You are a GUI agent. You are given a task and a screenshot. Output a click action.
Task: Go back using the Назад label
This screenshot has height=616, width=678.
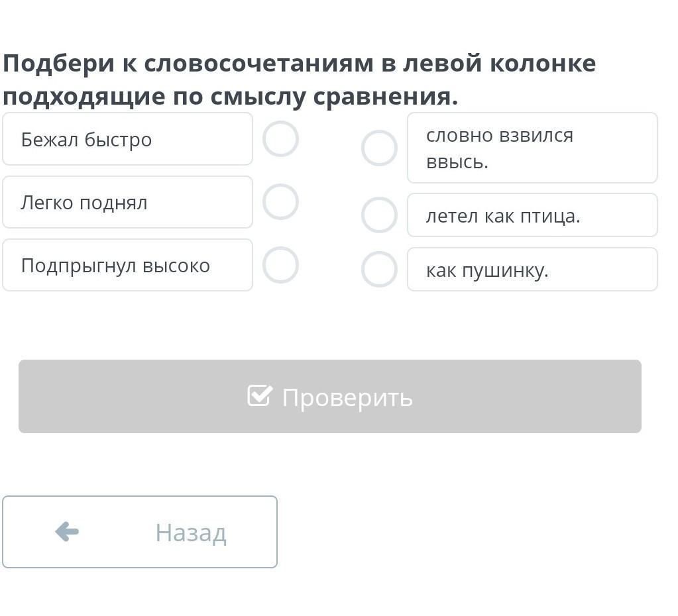click(191, 533)
